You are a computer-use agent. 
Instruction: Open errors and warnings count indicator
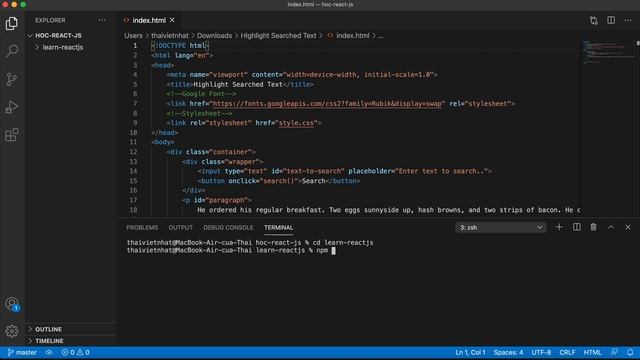pos(76,353)
